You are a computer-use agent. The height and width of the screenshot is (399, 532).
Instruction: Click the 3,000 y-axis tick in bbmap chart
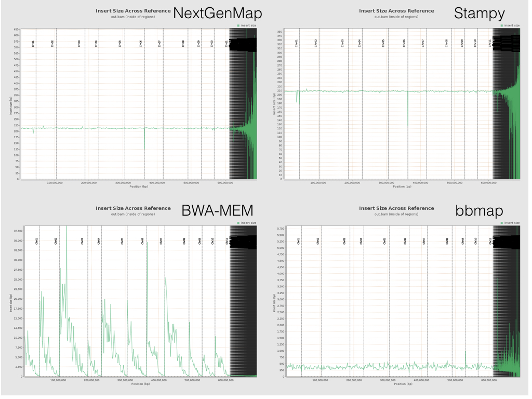pos(281,300)
